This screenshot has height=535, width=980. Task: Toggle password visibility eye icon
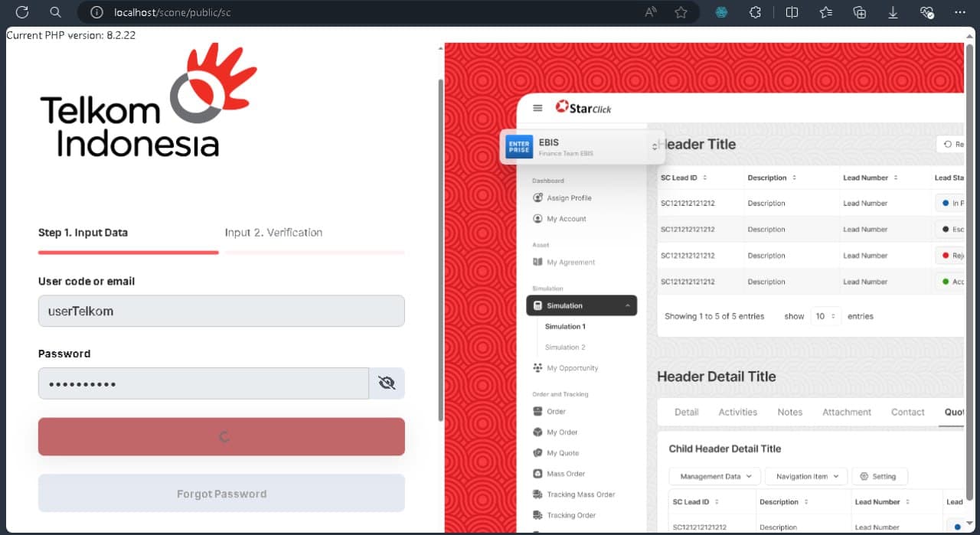pyautogui.click(x=387, y=383)
